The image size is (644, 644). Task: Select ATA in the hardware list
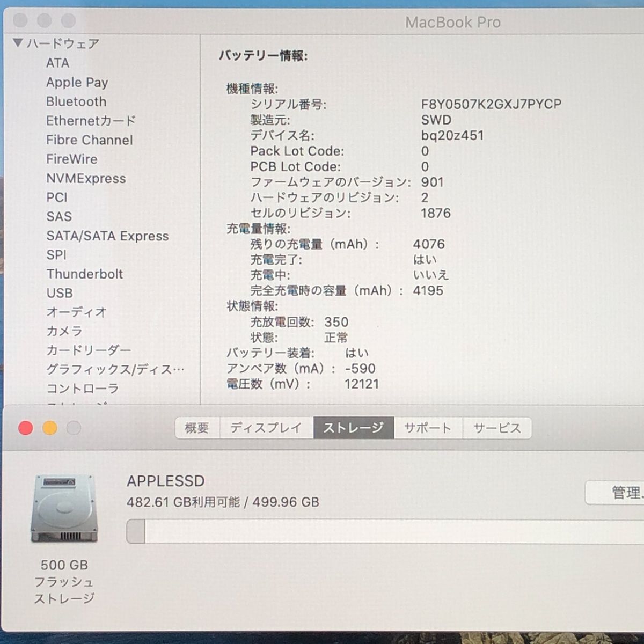(x=57, y=63)
